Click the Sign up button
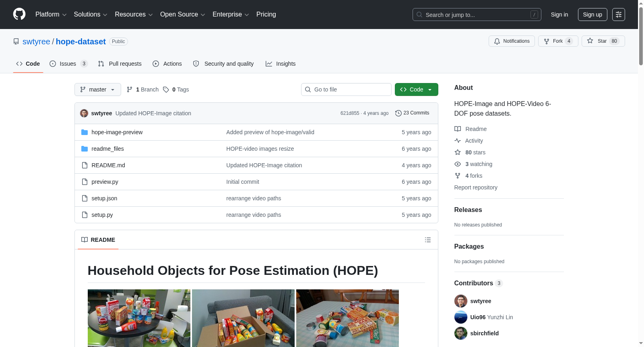Viewport: 644px width, 347px height. point(592,15)
